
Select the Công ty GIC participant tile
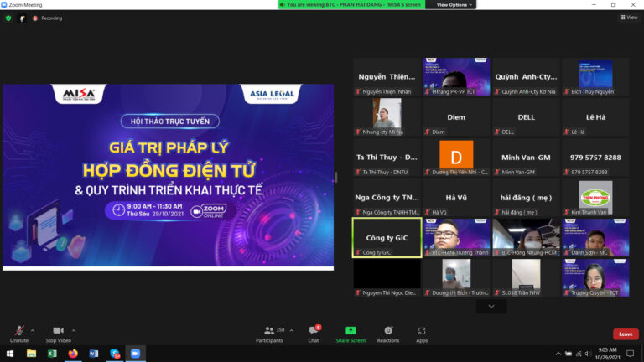(387, 237)
